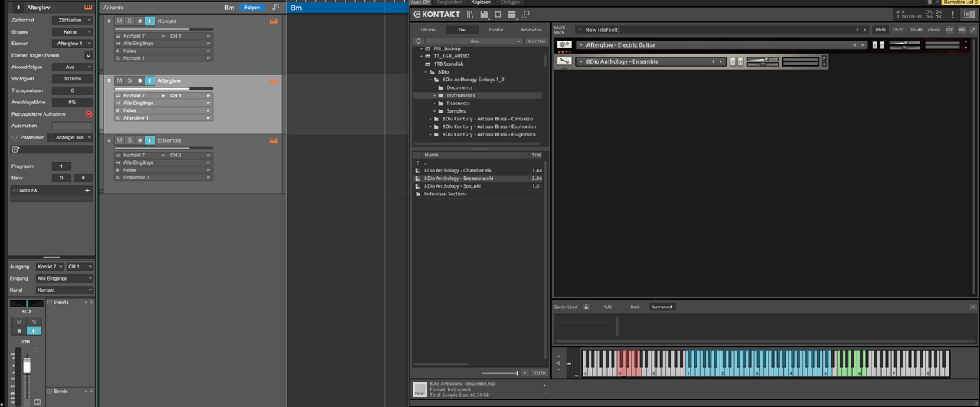Click Afterglow Electric Guitar gear icon
The height and width of the screenshot is (407, 980).
pyautogui.click(x=564, y=45)
